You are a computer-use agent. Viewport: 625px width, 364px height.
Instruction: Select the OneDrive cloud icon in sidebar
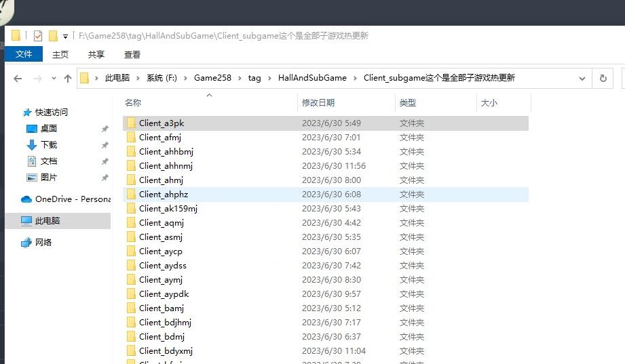pyautogui.click(x=26, y=199)
